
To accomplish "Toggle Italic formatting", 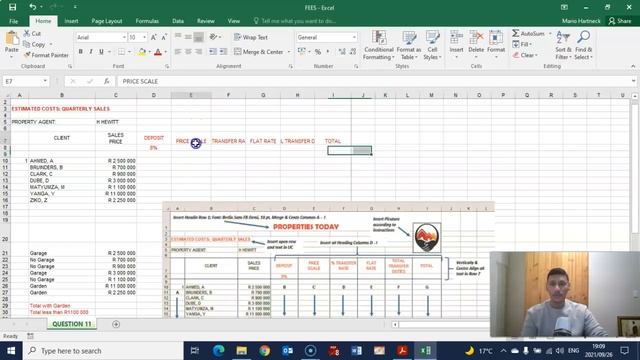I will tap(91, 52).
